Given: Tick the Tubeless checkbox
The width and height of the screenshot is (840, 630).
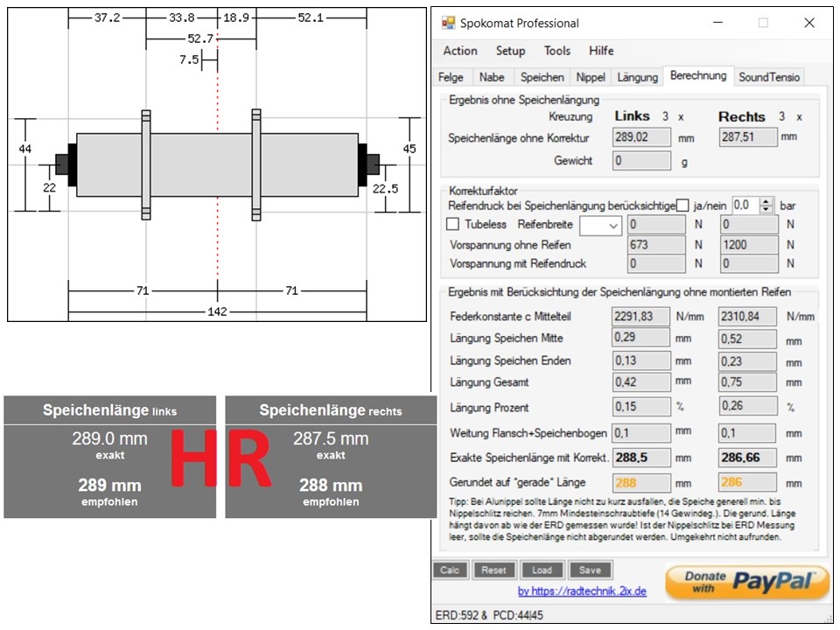Looking at the screenshot, I should (x=452, y=224).
